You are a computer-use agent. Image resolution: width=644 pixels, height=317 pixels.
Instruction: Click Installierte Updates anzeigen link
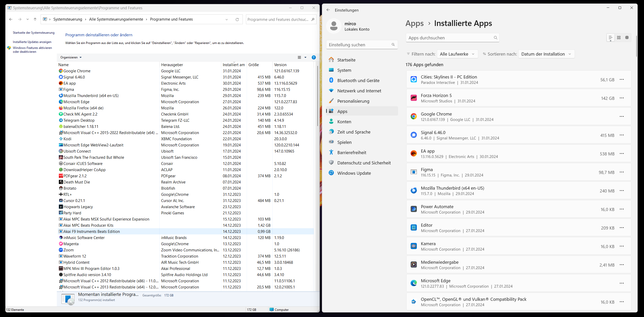pyautogui.click(x=32, y=42)
